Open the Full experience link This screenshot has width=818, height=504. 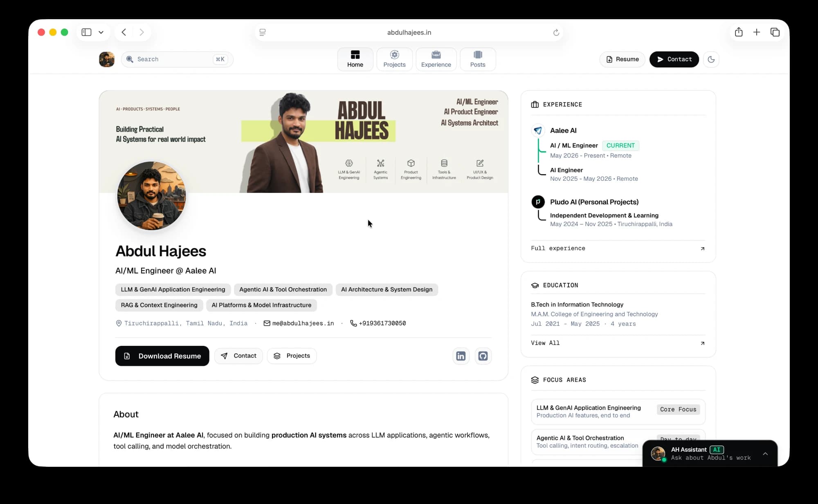(x=618, y=249)
